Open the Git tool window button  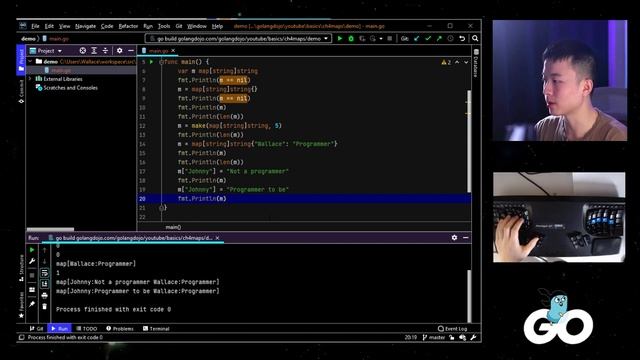click(x=36, y=329)
